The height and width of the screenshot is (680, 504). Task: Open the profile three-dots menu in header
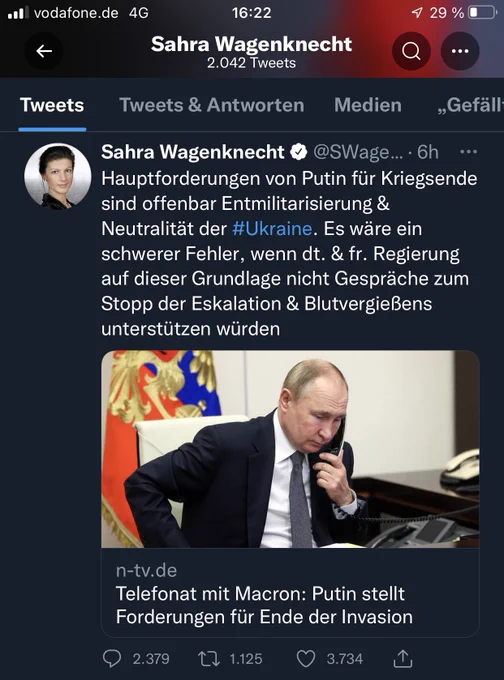(x=460, y=51)
